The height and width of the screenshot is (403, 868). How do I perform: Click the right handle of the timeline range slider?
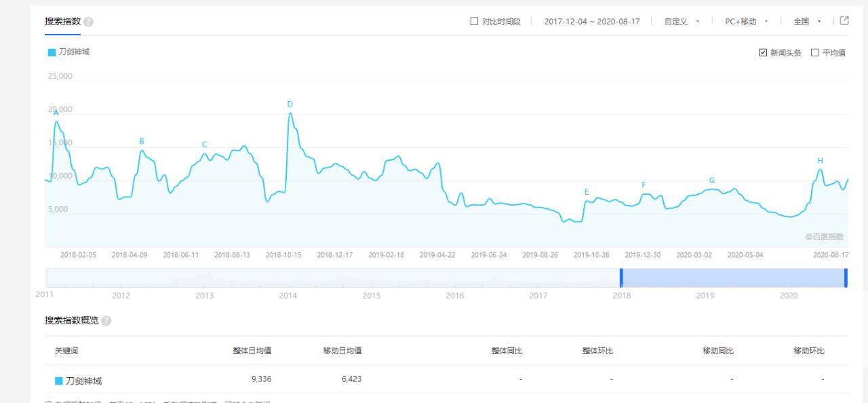[x=846, y=278]
